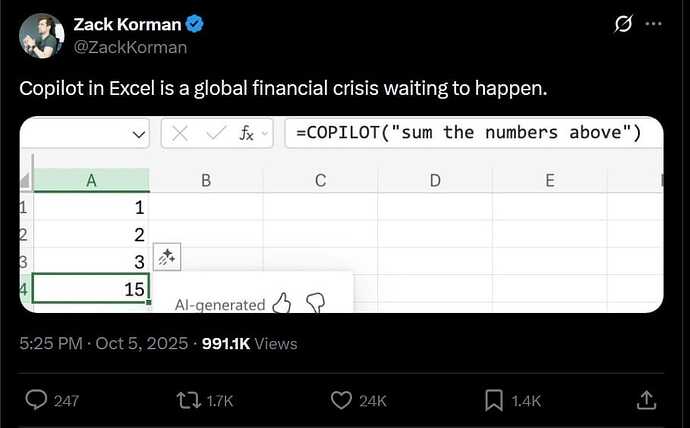Like the tweet with the heart icon

coord(342,400)
